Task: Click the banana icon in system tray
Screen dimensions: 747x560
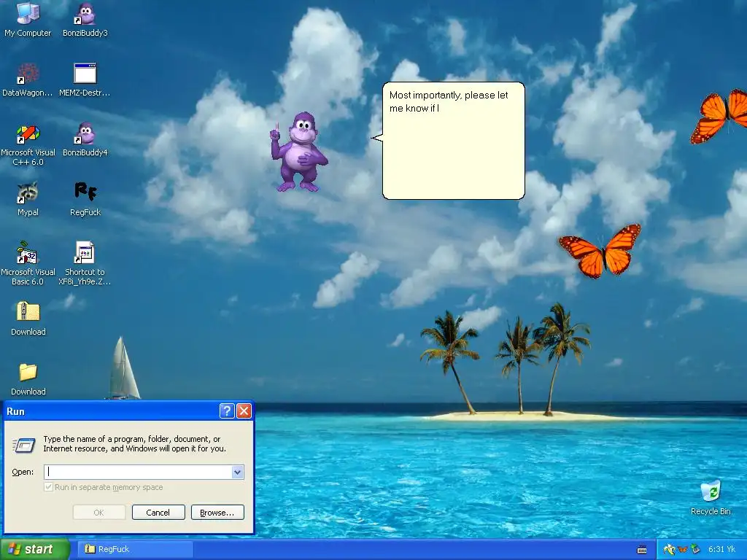Action: 670,549
